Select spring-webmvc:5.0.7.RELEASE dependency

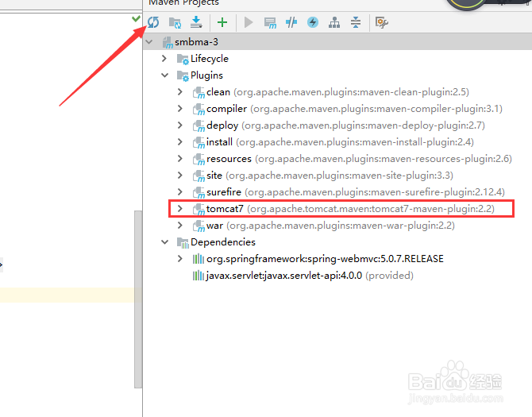tap(325, 259)
